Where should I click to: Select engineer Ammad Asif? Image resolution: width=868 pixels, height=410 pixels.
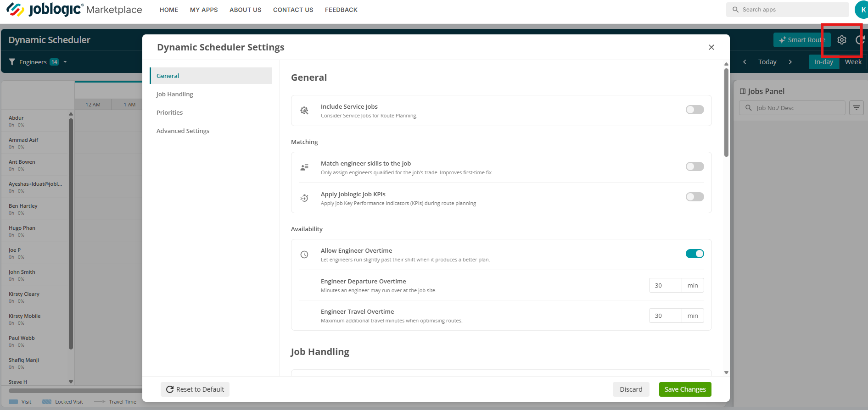pos(34,143)
